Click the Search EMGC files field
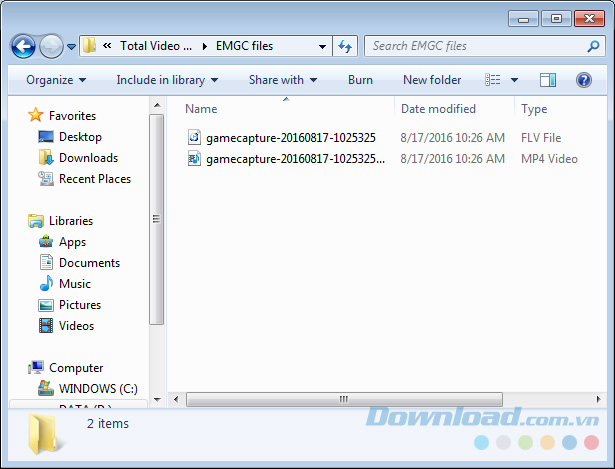This screenshot has height=469, width=615. point(475,46)
